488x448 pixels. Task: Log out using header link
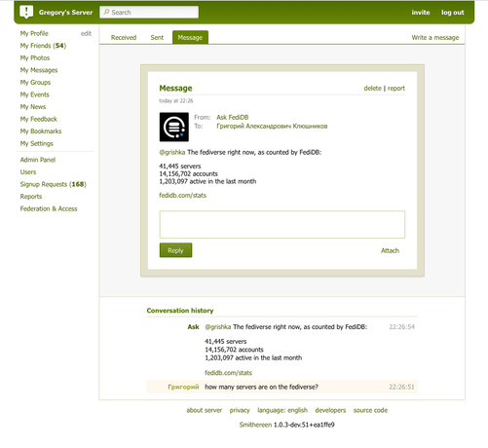pos(452,13)
